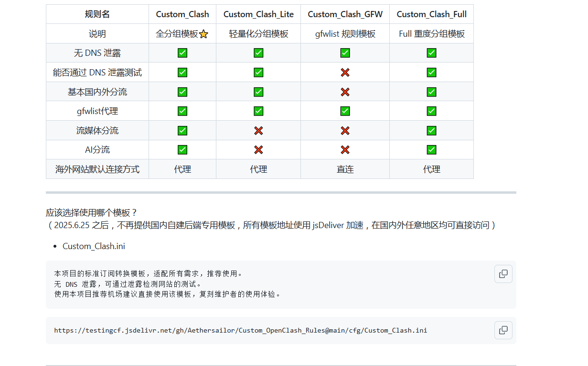The height and width of the screenshot is (366, 588).
Task: Copy the Custom_Clash.ini jsDelivr URL
Action: click(x=503, y=330)
